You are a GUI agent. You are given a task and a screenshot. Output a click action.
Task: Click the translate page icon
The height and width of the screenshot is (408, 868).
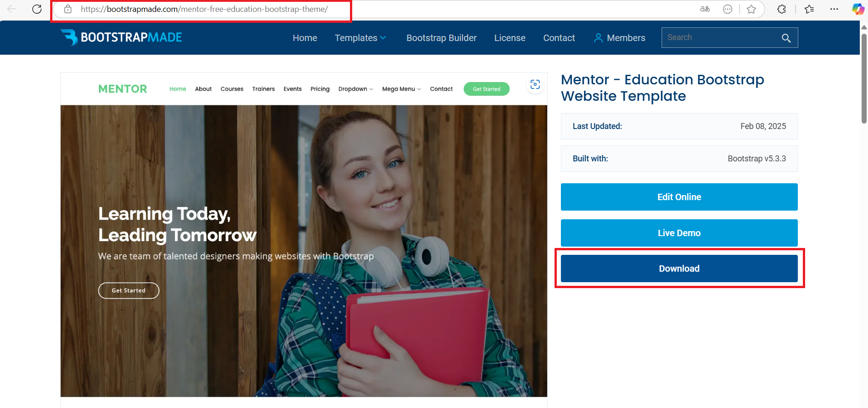point(705,9)
